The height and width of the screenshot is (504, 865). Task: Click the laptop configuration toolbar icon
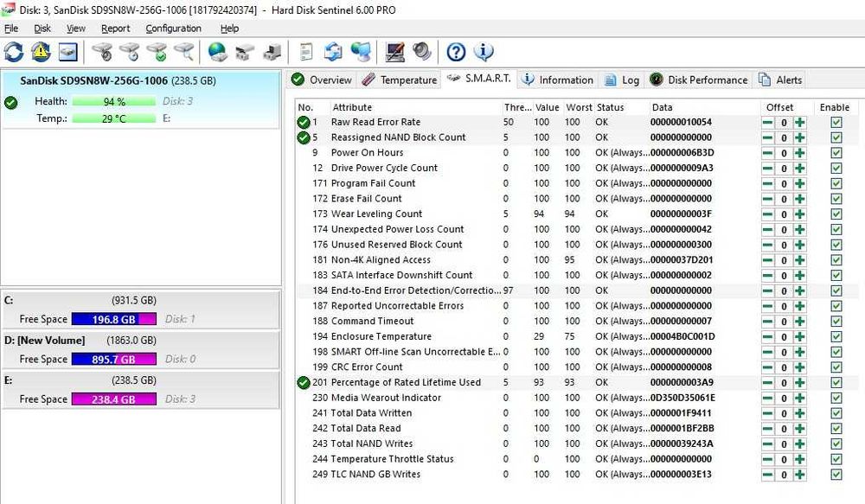tap(395, 52)
